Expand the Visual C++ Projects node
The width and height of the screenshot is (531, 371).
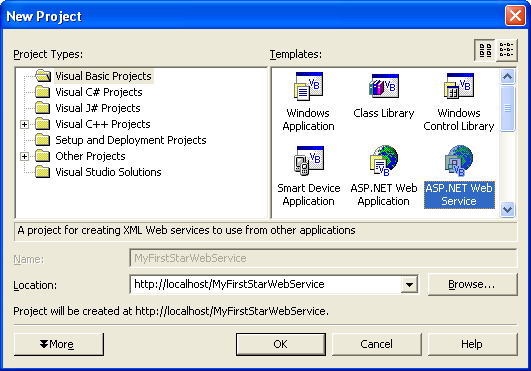coord(24,124)
